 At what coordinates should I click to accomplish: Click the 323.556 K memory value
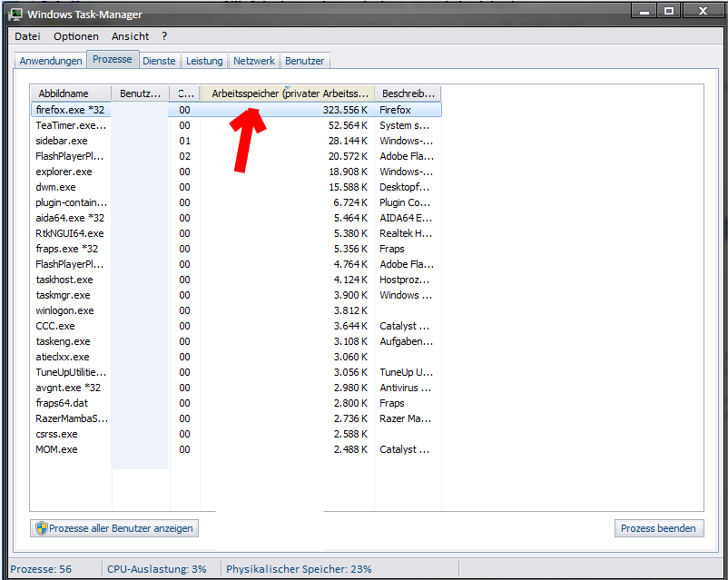pyautogui.click(x=345, y=110)
